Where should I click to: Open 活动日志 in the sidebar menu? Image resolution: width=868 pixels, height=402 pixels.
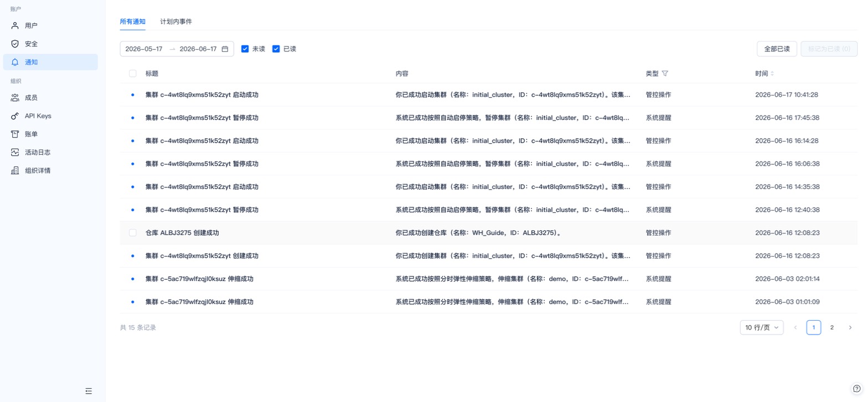[50, 153]
